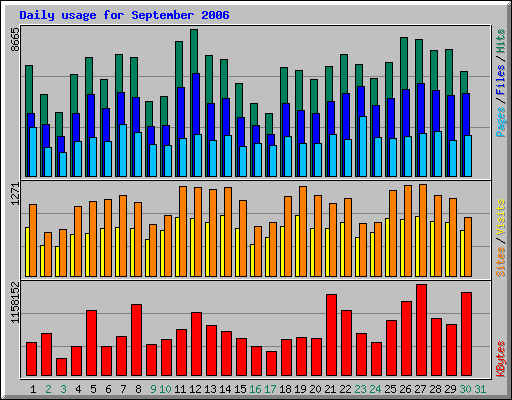Click day 13 on the x-axis
This screenshot has width=512, height=400.
(x=210, y=389)
